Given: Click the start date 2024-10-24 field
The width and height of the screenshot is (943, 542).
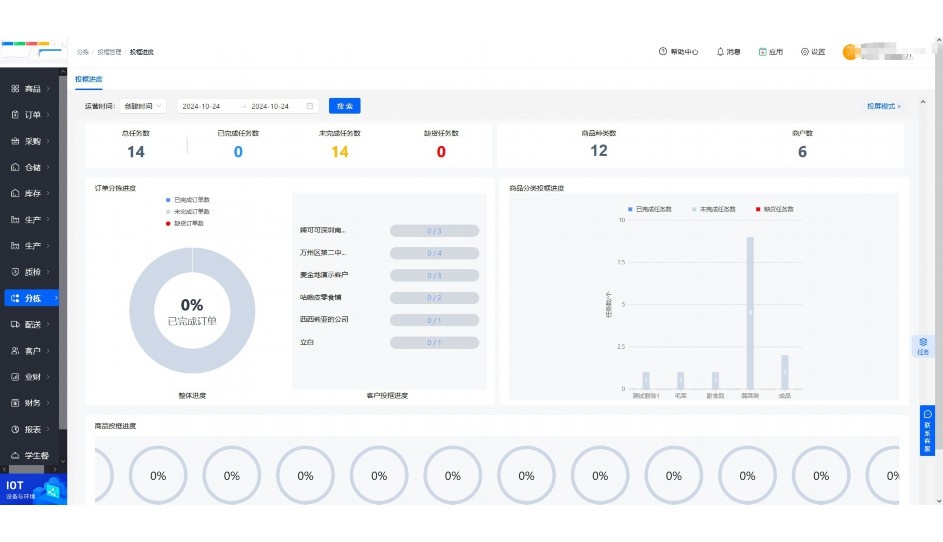Looking at the screenshot, I should coord(201,106).
